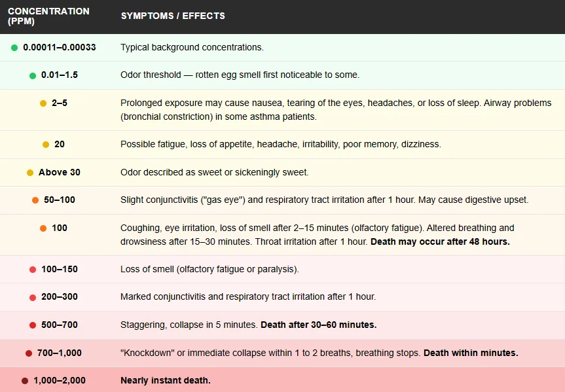The height and width of the screenshot is (392, 565).
Task: Click the red dot next to 500–700
Action: click(x=33, y=325)
